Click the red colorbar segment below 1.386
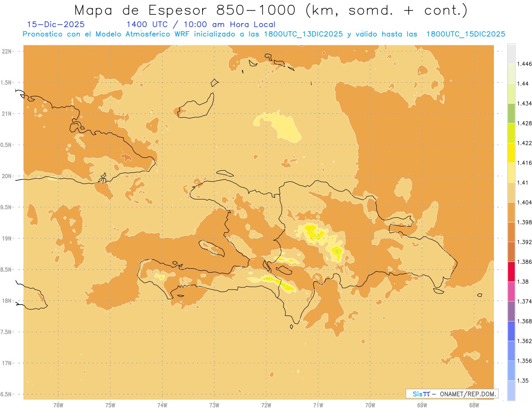Screen dimensions: 532x411 pos(511,271)
